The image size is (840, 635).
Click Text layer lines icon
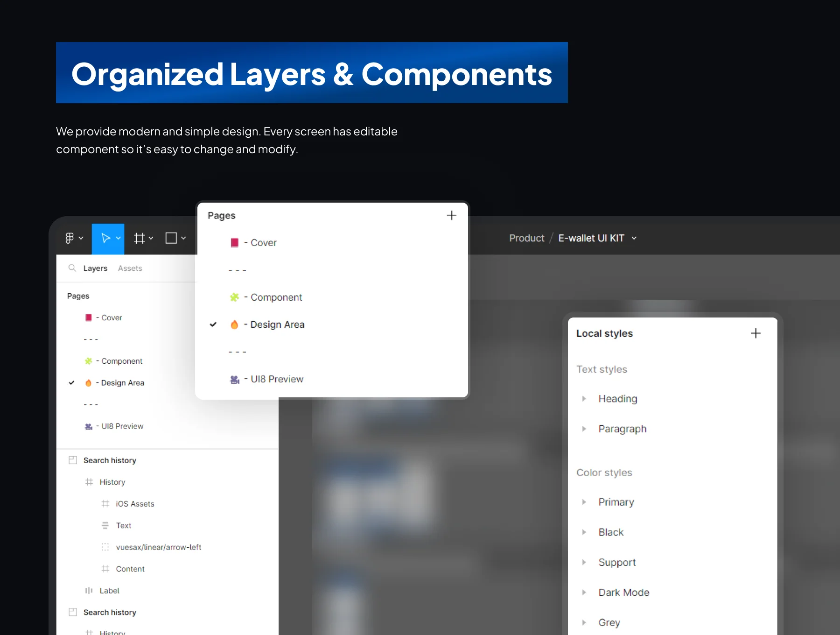tap(105, 525)
